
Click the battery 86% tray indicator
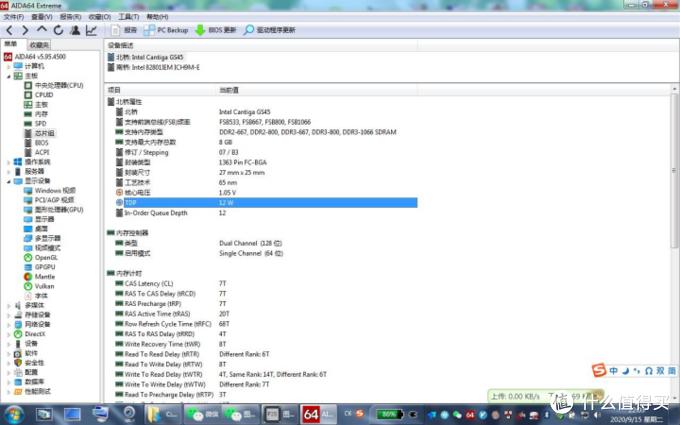tap(389, 414)
